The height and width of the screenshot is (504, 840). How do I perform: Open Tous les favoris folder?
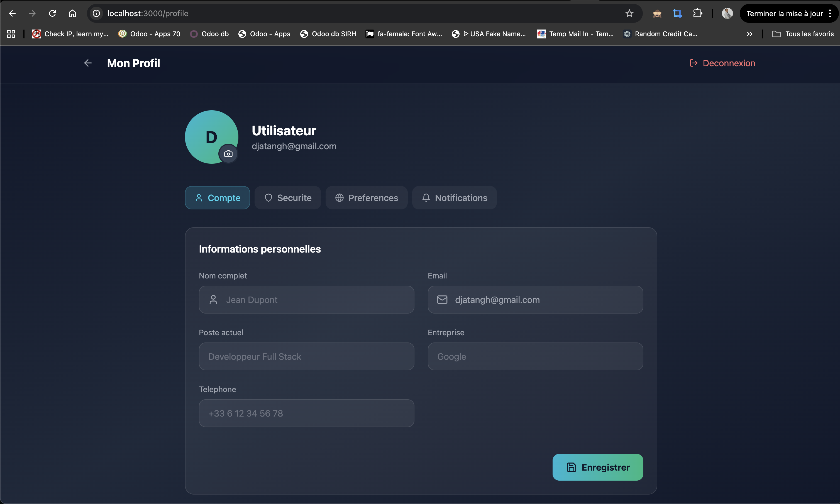(x=803, y=34)
